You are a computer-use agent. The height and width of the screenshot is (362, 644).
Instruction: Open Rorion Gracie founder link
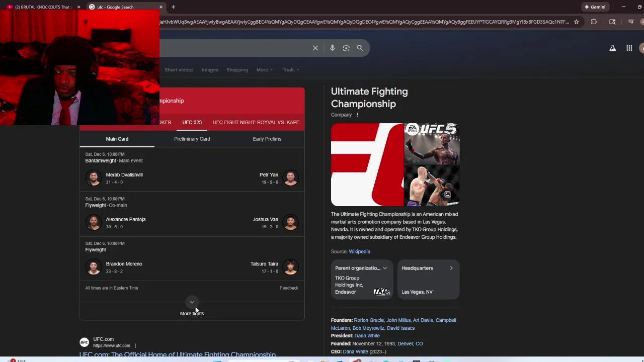pyautogui.click(x=368, y=320)
